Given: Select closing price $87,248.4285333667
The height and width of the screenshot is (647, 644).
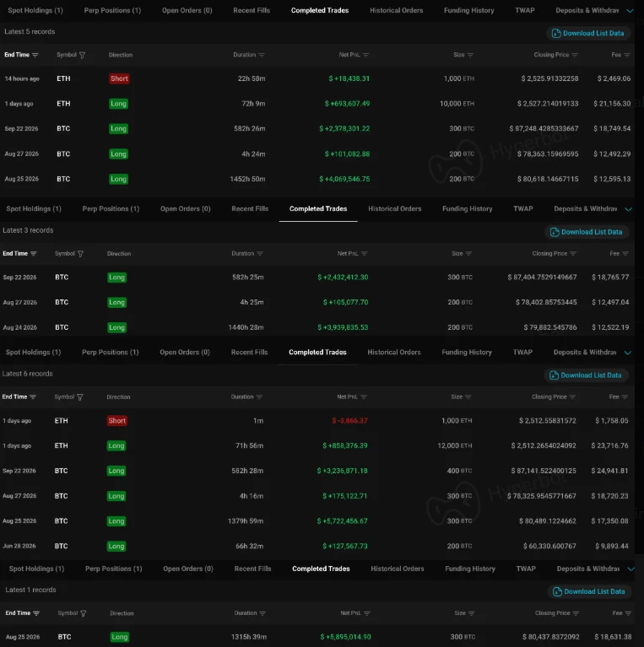Looking at the screenshot, I should point(544,129).
